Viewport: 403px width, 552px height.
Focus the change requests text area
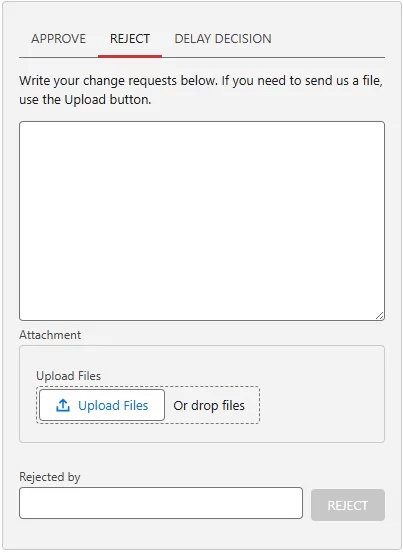click(202, 221)
